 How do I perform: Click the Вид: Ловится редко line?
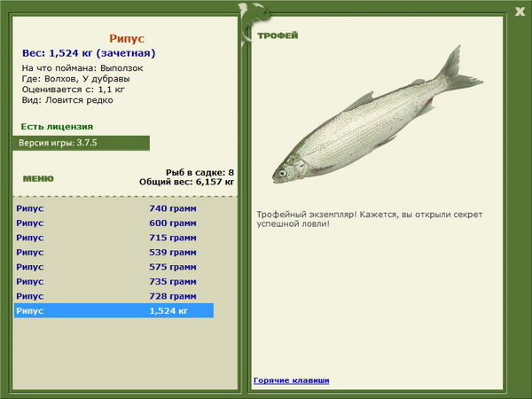tap(67, 100)
